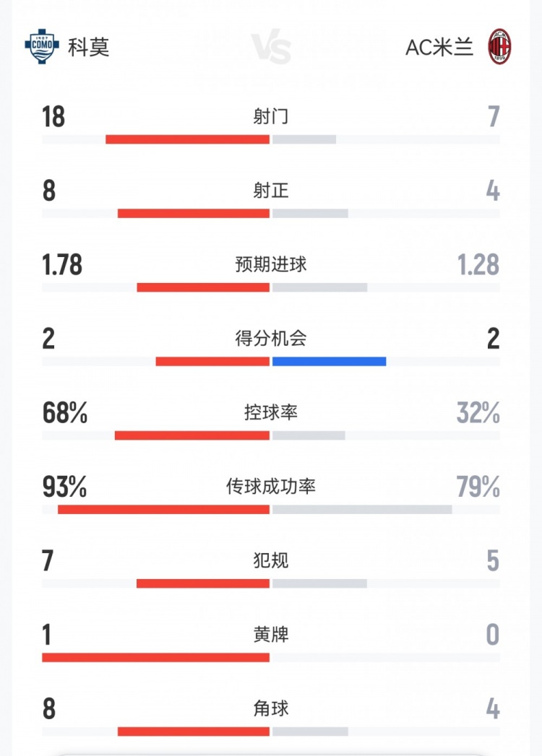542x756 pixels.
Task: Click Como's 18 shots value
Action: click(53, 117)
